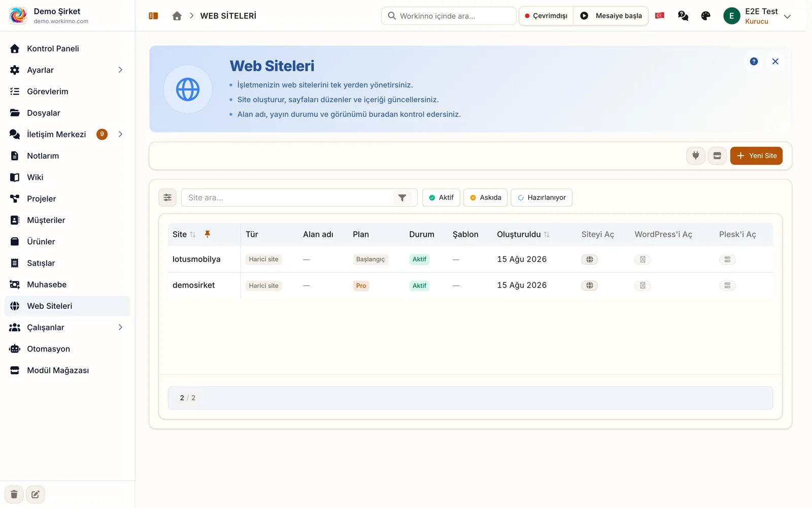Click the pin icon in Site column header
812x508 pixels.
[207, 234]
